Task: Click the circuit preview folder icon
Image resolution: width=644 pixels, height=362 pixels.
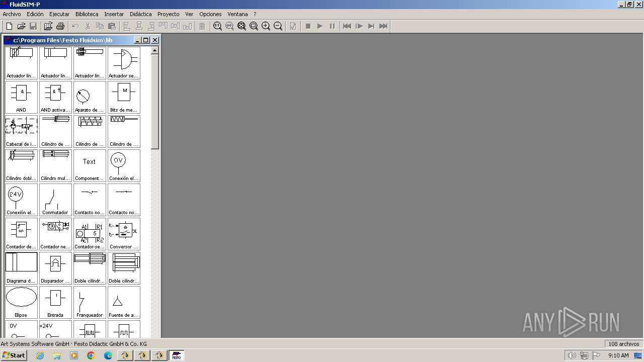Action: 48,26
